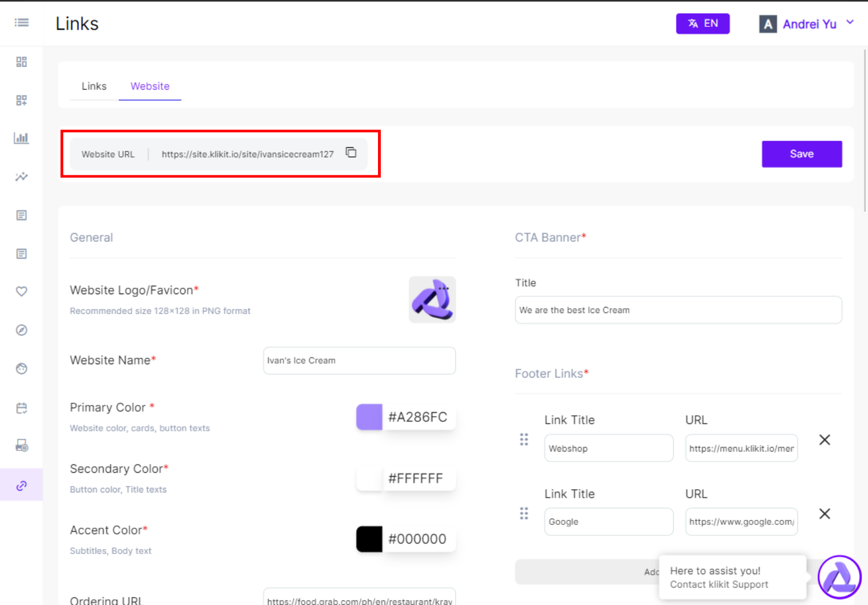Open the Secondary Color white swatch
This screenshot has width=868, height=605.
point(369,478)
